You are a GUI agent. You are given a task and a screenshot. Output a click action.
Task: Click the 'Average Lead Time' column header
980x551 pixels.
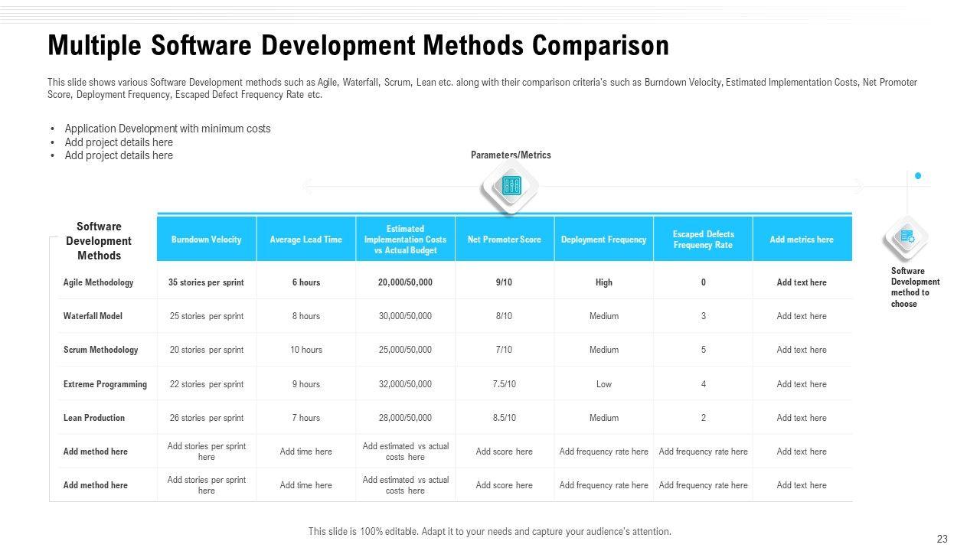tap(306, 240)
